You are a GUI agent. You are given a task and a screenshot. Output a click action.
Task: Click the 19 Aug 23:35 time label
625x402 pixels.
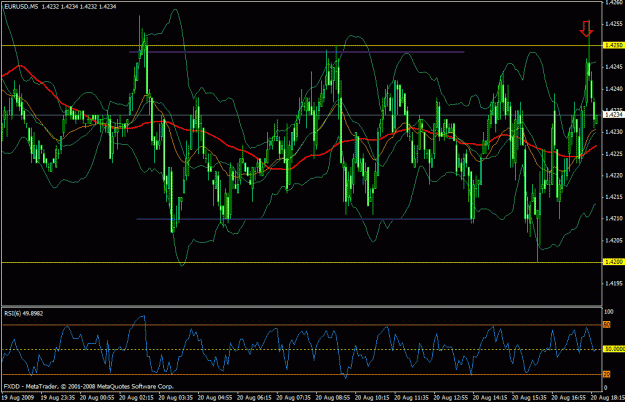click(58, 397)
